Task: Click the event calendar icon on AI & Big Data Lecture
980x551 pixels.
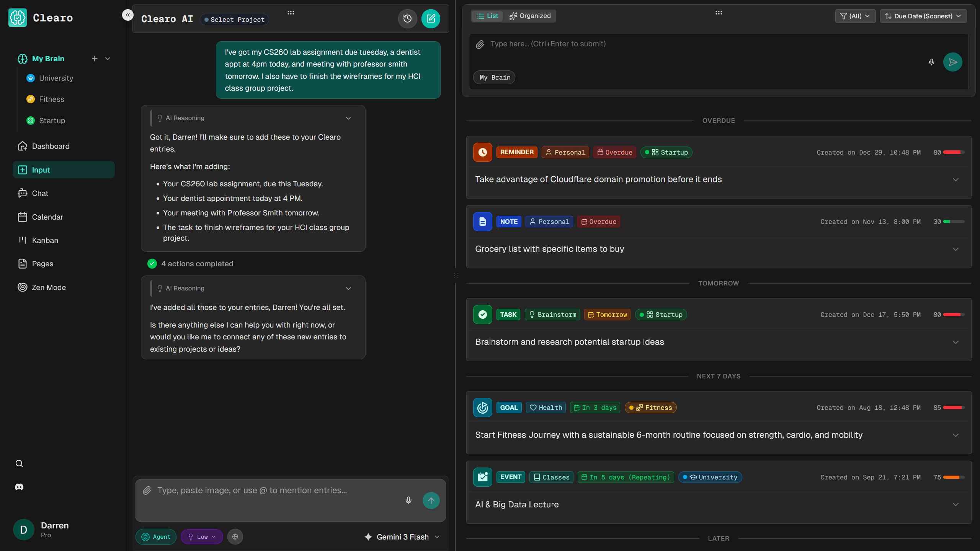Action: [x=483, y=477]
